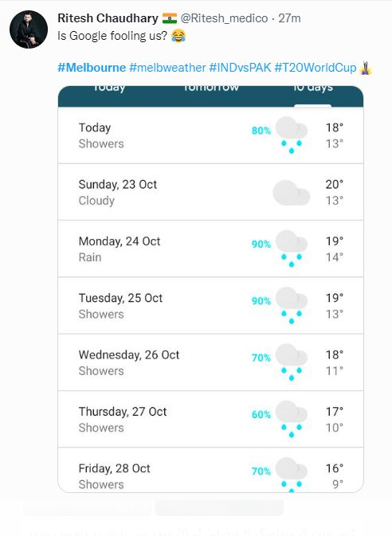Click the Indian flag emoji beside the name
This screenshot has height=536, width=392.
coord(170,18)
